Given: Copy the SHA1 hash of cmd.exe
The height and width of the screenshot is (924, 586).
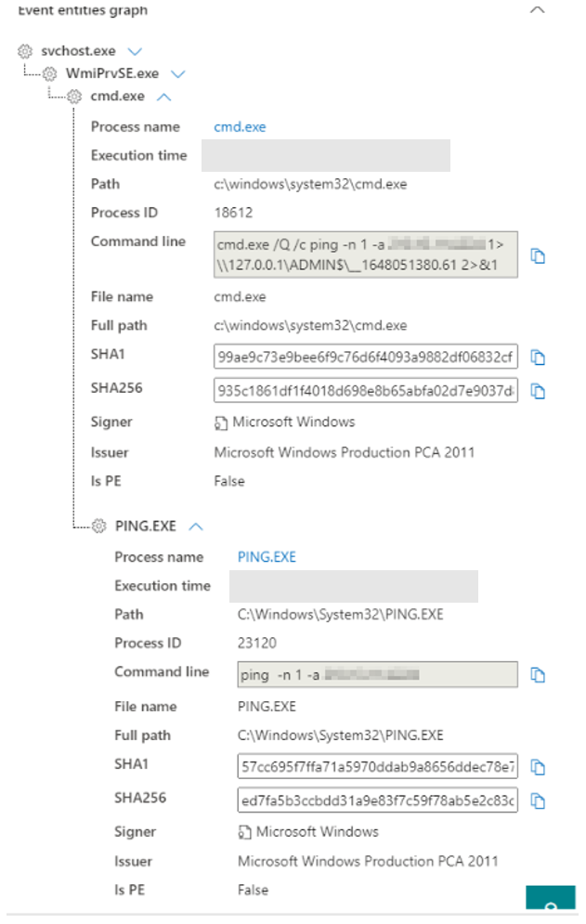Looking at the screenshot, I should [x=539, y=358].
